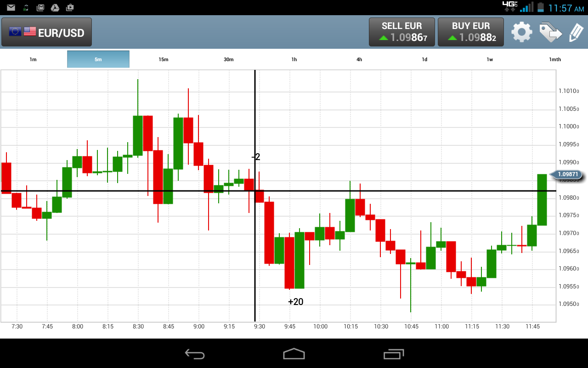Click the 1.0950 price axis label

pos(569,304)
